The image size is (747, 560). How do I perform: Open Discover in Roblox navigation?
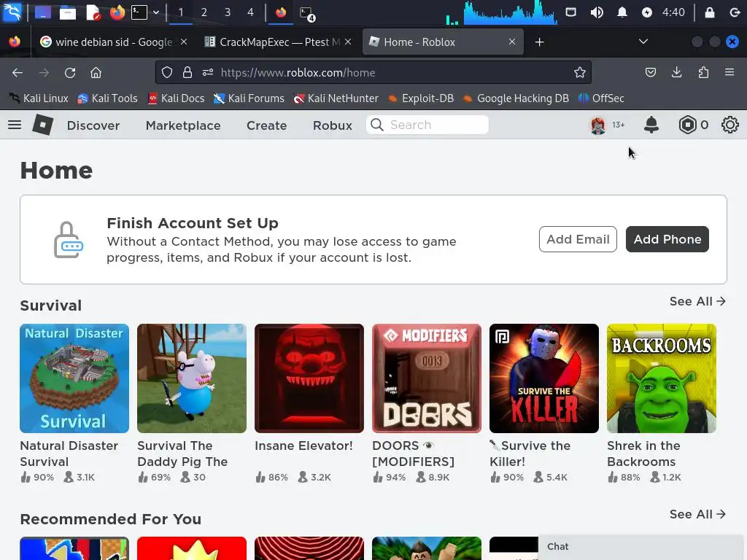pos(93,125)
